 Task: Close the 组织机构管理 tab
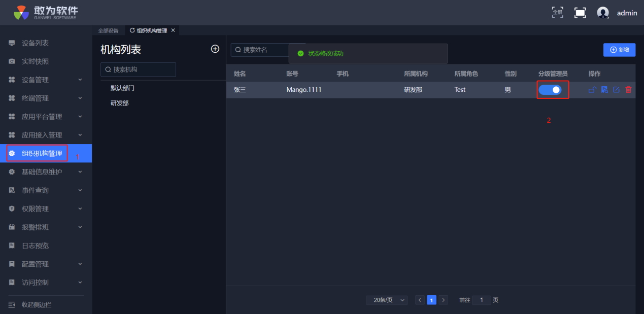tap(173, 30)
